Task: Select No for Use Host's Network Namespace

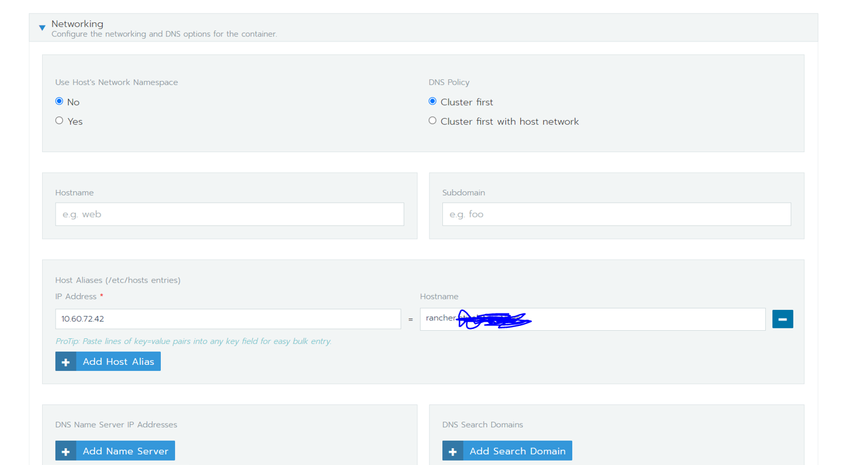Action: tap(59, 101)
